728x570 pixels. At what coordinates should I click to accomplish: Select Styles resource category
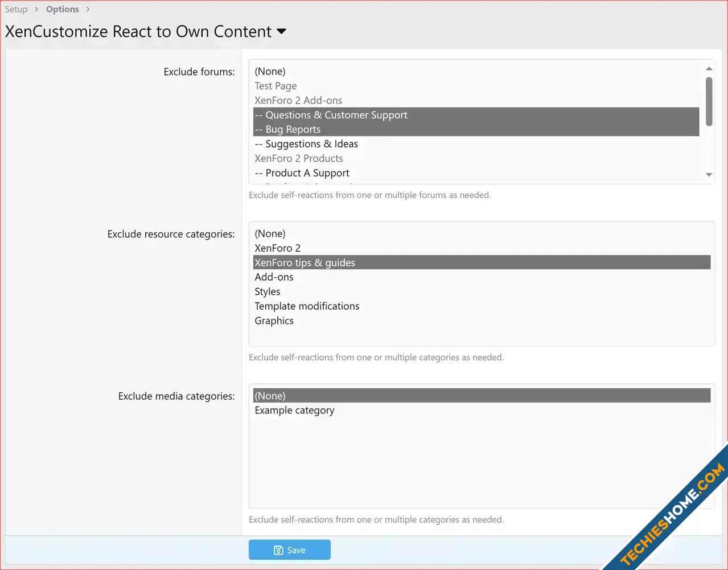[x=482, y=292]
